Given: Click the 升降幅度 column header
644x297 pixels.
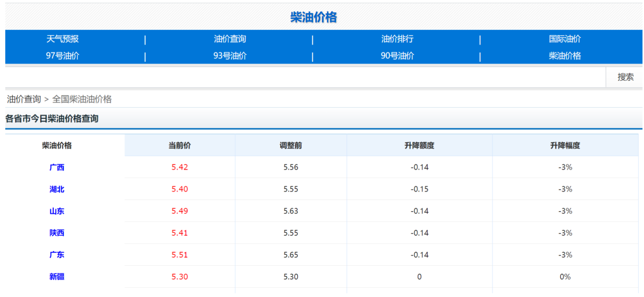Looking at the screenshot, I should (565, 145).
